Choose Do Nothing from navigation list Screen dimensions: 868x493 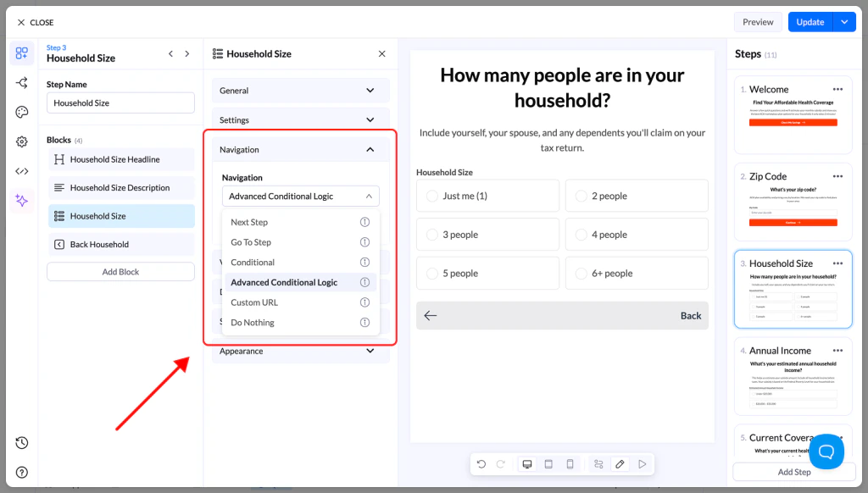301,322
